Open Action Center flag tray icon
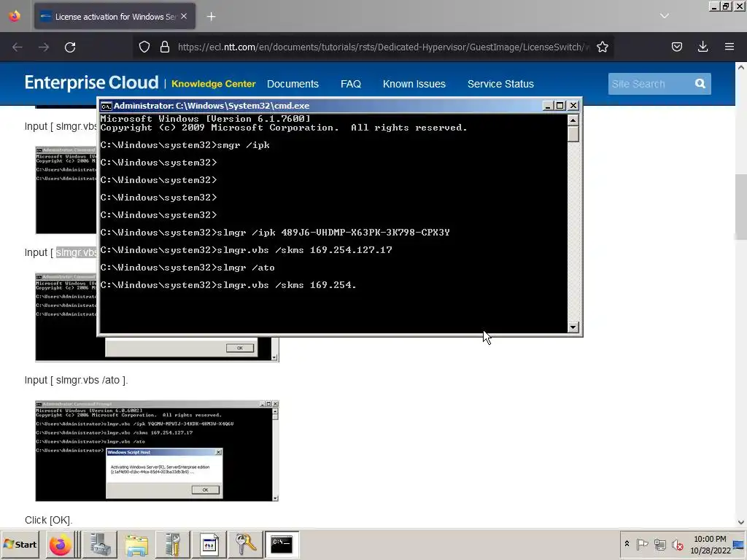 [x=642, y=544]
